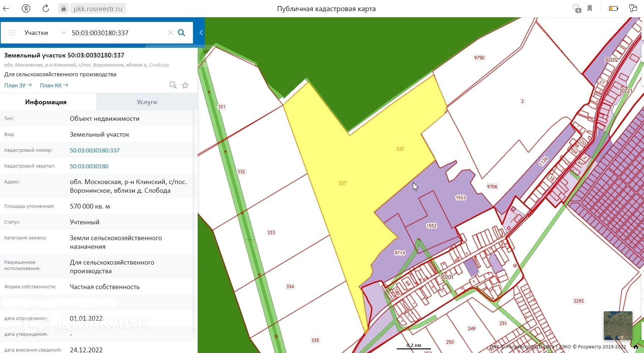Image resolution: width=644 pixels, height=353 pixels.
Task: Select the Информация tab
Action: click(46, 102)
